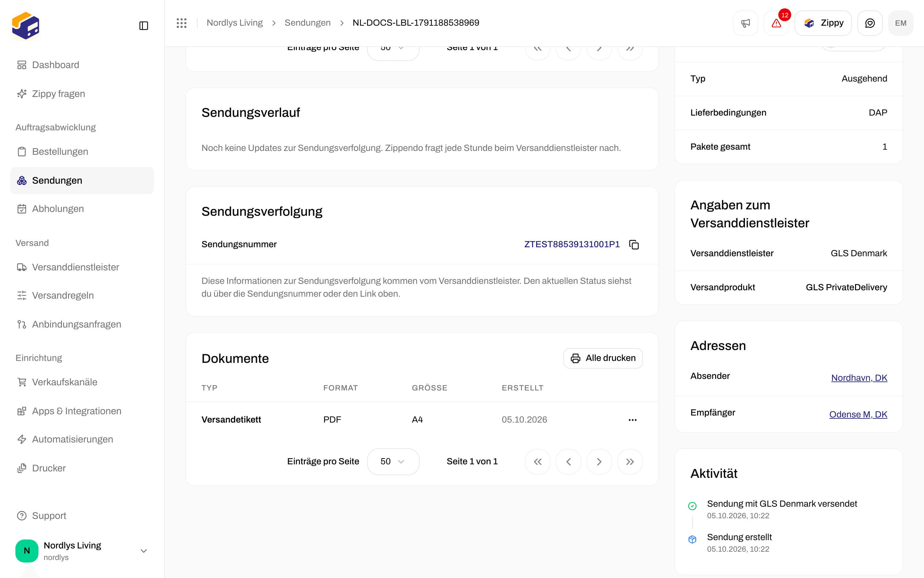
Task: Open Abholungen in sidebar
Action: pos(82,209)
